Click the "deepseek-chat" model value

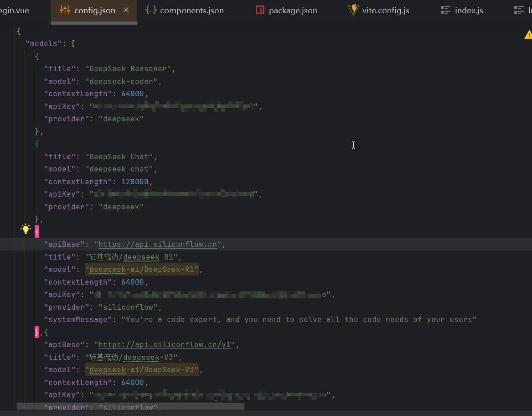pyautogui.click(x=119, y=169)
